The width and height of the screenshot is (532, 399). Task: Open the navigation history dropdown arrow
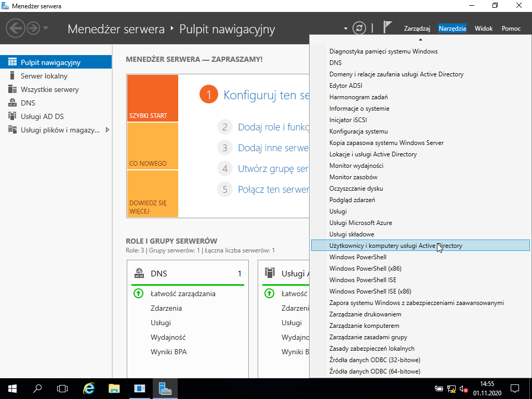point(46,28)
